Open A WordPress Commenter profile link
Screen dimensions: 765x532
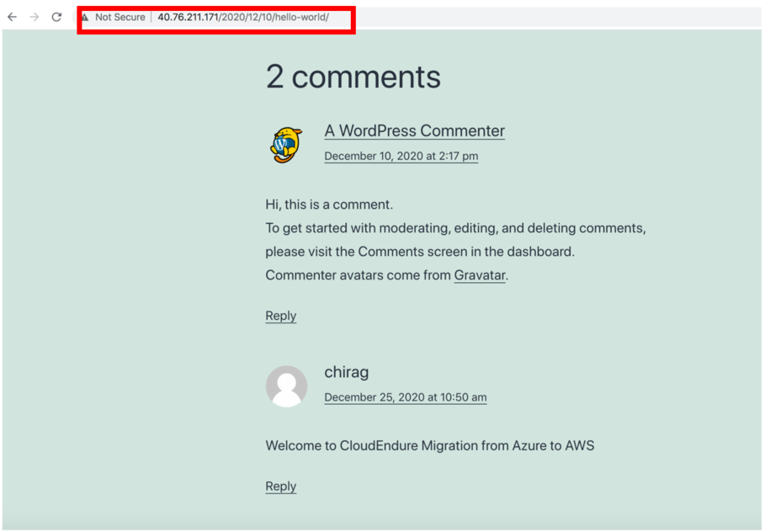tap(414, 130)
